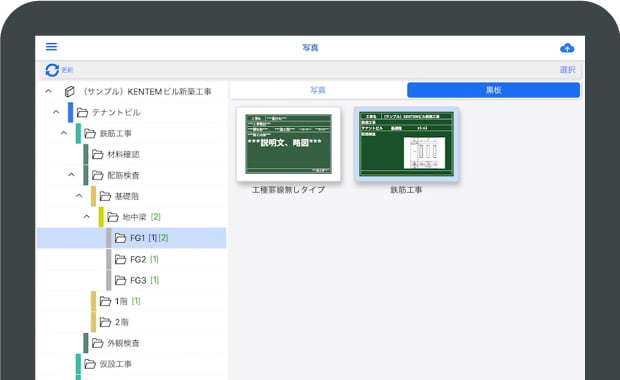The image size is (620, 380).
Task: Click the [1] count on FG3
Action: tap(154, 280)
